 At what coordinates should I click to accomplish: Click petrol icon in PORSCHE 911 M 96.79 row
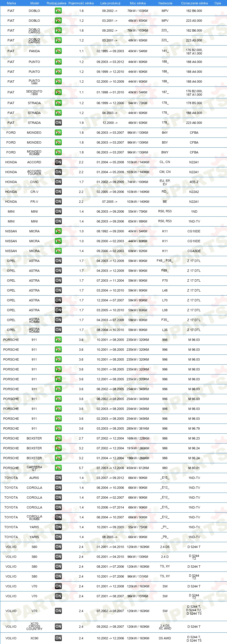click(58, 428)
